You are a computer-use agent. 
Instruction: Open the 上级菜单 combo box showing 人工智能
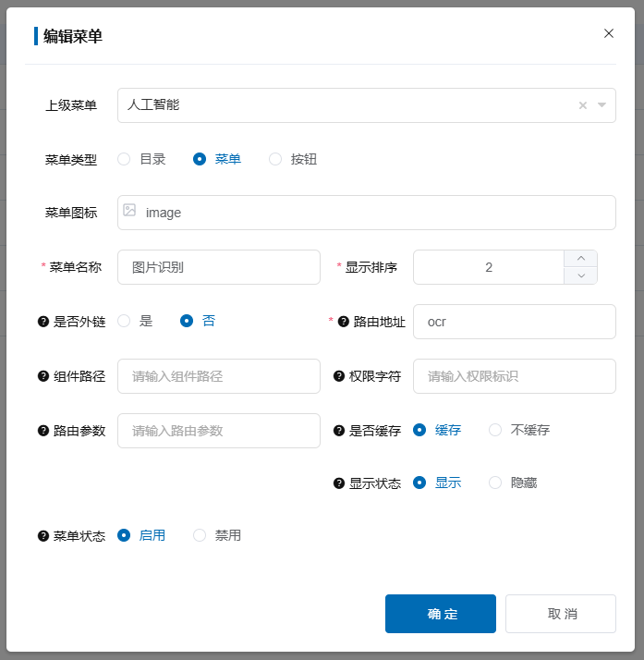[x=367, y=105]
